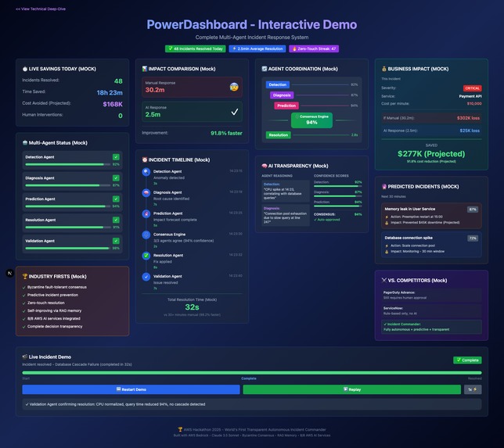Click the robot icon beside Multi-Agent Status
504x448 pixels.
[x=25, y=142]
